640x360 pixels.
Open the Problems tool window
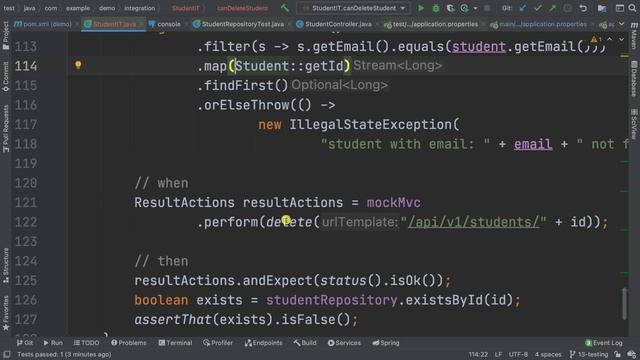click(x=129, y=343)
